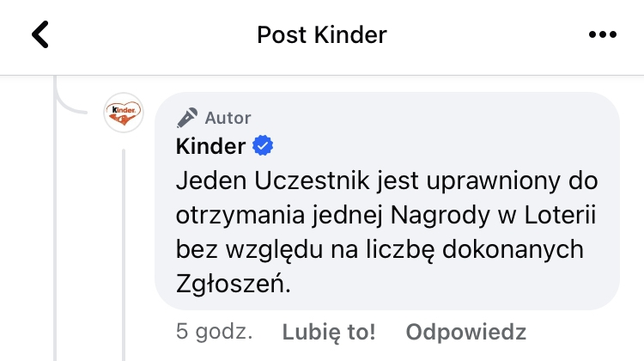Click the Kinder page name
This screenshot has height=361, width=644.
pos(210,147)
